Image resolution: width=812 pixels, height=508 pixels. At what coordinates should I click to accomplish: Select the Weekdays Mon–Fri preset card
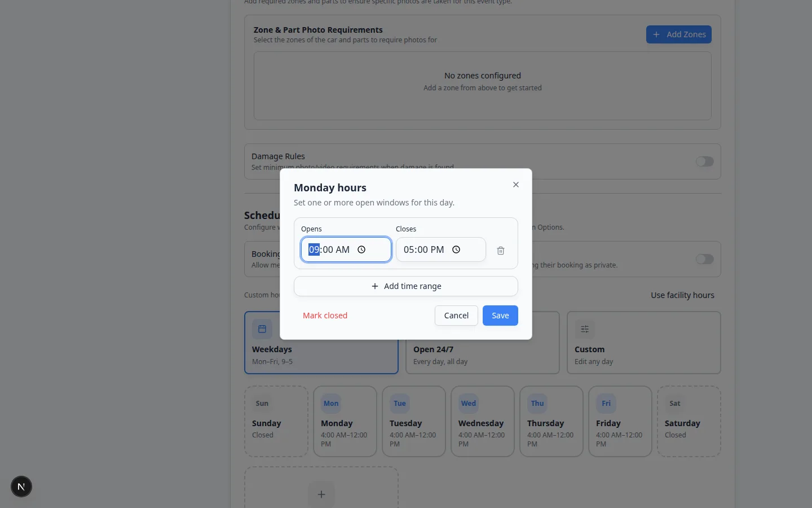321,343
